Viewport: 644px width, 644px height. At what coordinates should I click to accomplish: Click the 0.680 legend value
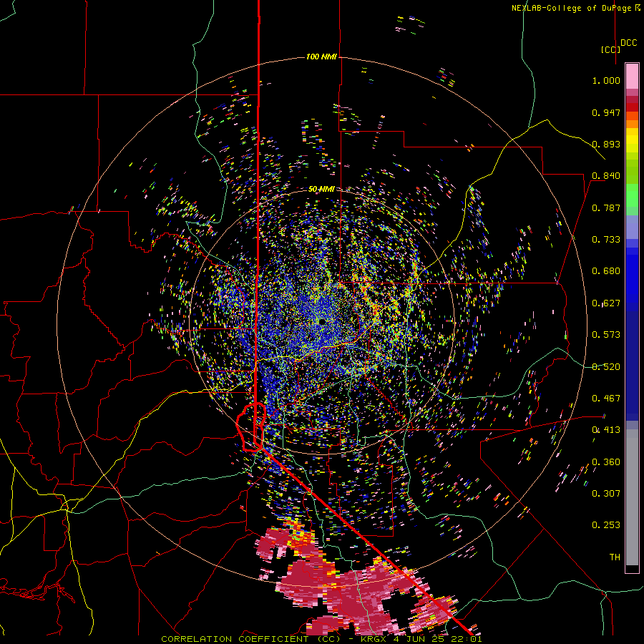pyautogui.click(x=606, y=271)
